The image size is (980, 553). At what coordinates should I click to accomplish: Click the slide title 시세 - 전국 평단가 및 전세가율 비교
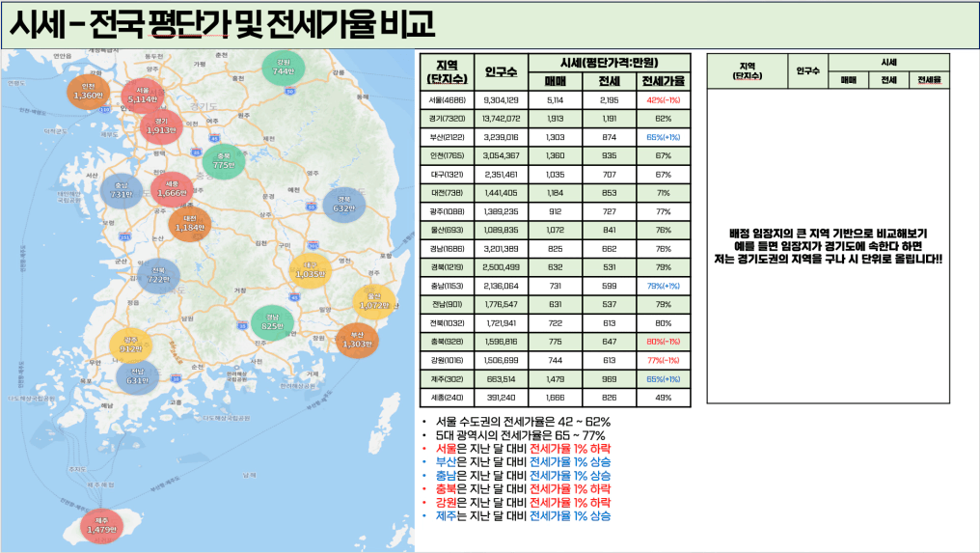[x=221, y=24]
